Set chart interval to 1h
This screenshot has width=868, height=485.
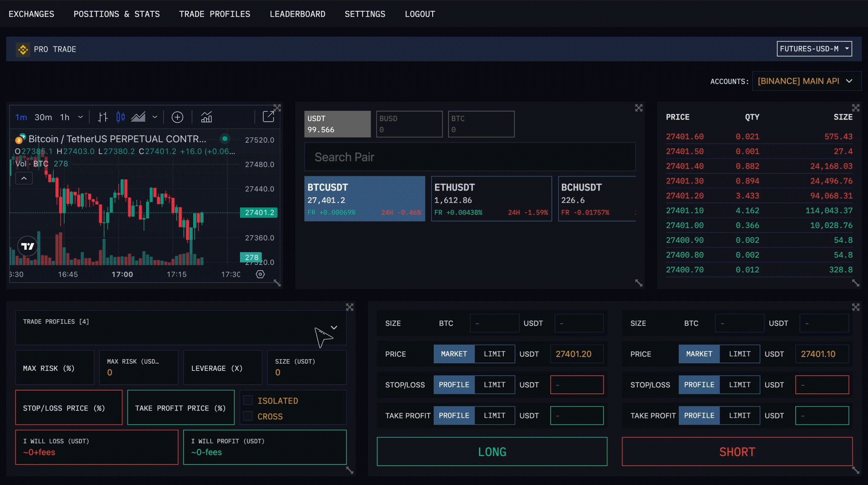[x=65, y=117]
